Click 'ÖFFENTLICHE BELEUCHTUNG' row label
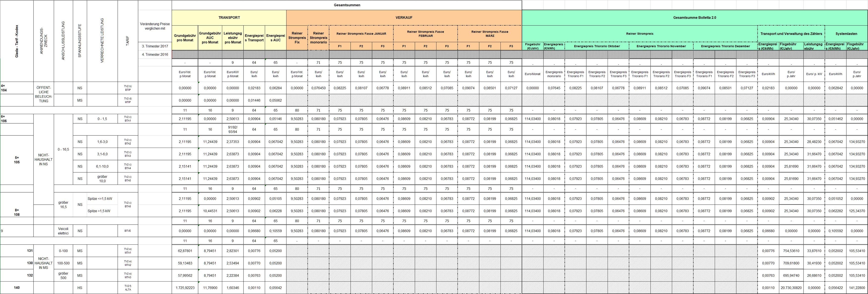Screen dimensions: 868x294 pos(43,94)
